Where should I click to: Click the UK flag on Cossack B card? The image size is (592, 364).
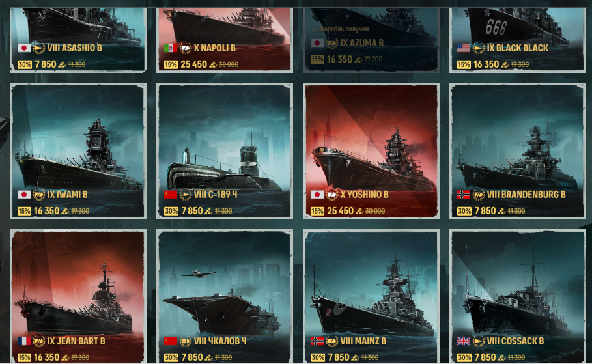pos(464,341)
